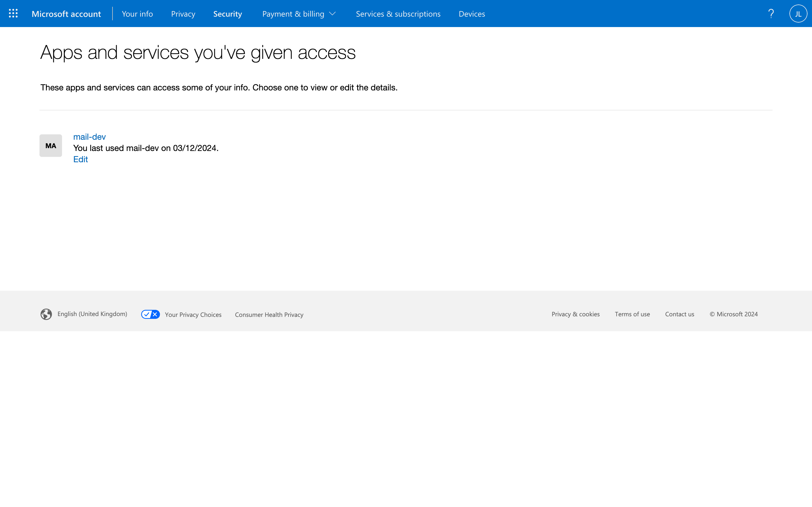Open Consumer Health Privacy link
Screen dimensions: 812x507
[x=269, y=315]
